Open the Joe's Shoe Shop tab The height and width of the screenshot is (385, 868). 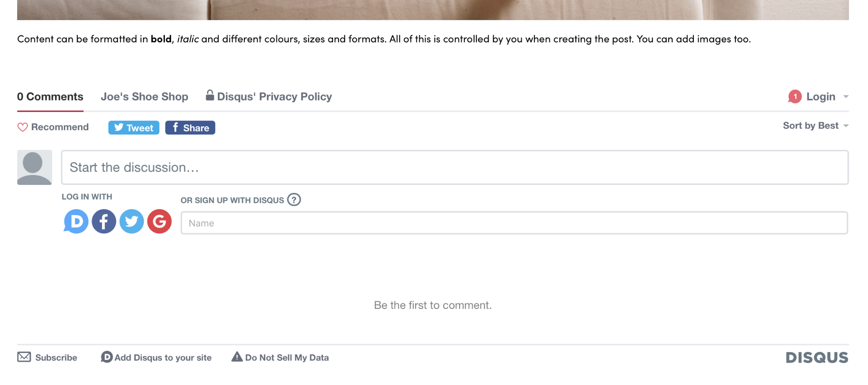click(144, 97)
